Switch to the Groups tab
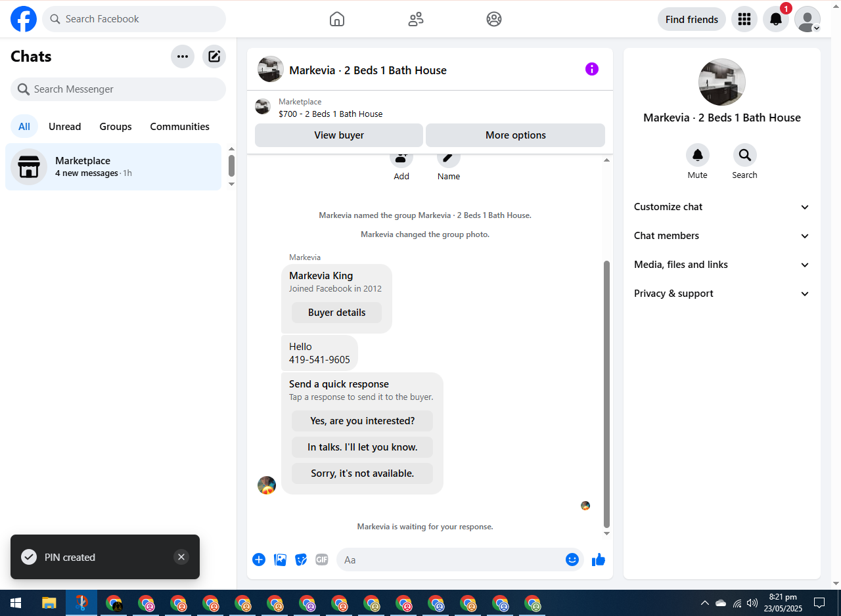This screenshot has width=841, height=616. click(x=116, y=127)
